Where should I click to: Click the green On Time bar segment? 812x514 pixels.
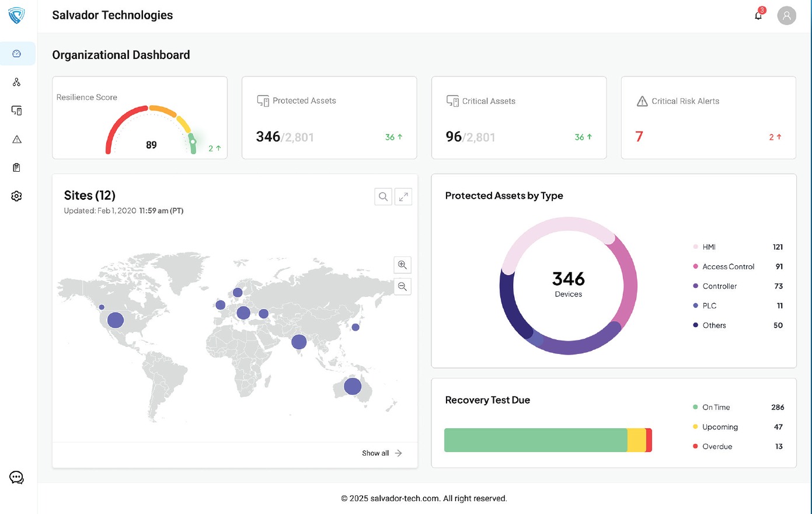coord(535,440)
